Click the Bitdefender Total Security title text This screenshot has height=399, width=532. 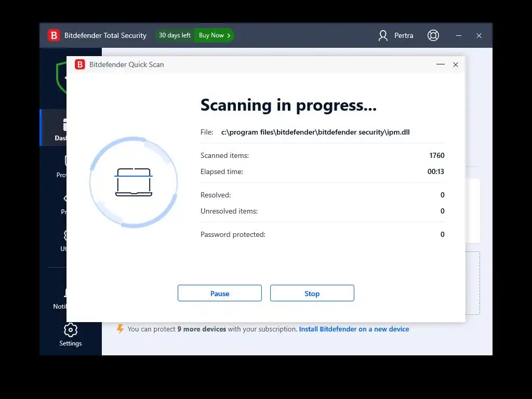[x=105, y=35]
